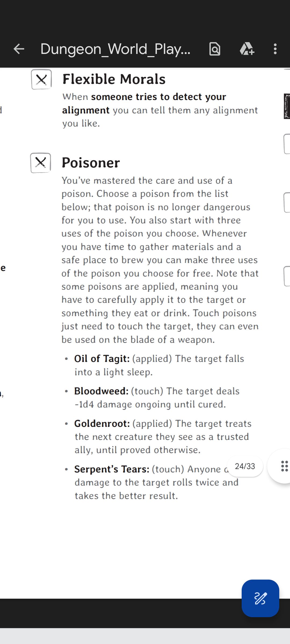Tap bold text 'someone tries to detect your'
The width and height of the screenshot is (290, 644).
pos(158,97)
